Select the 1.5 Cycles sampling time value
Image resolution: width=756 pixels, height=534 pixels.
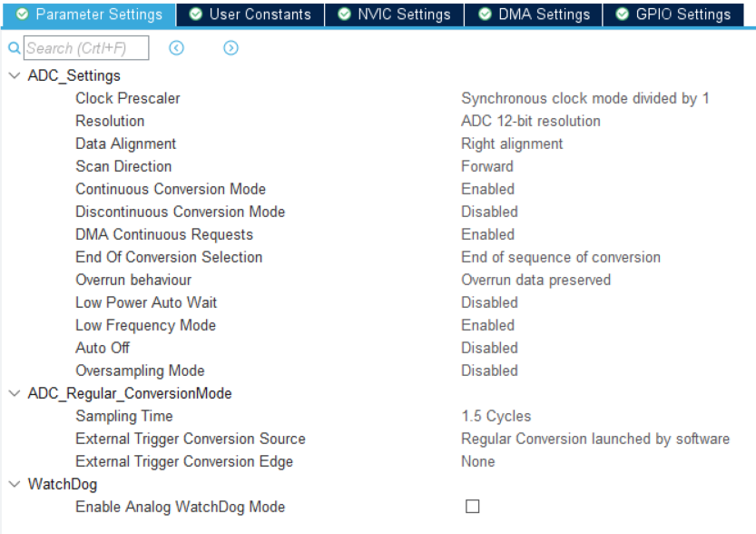(496, 416)
